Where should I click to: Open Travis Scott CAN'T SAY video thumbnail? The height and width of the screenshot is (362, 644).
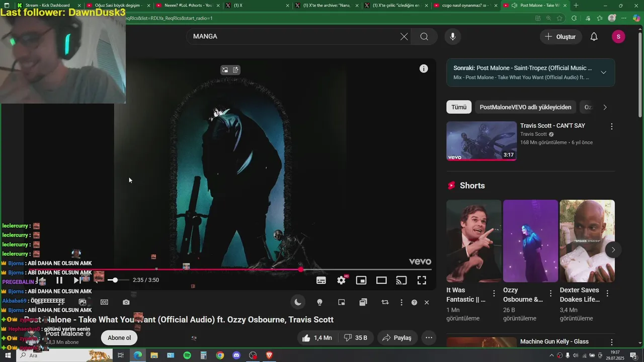click(x=481, y=141)
